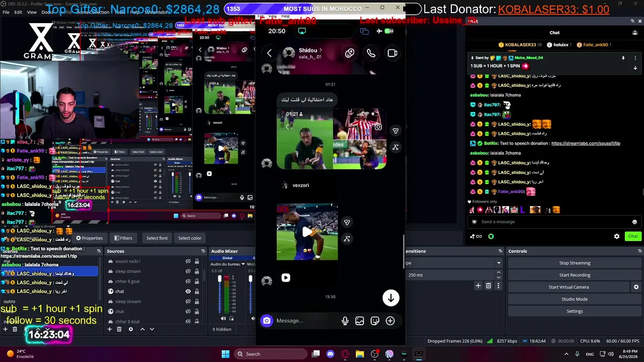
Task: Tap the microphone to record a voice message
Action: coord(345,321)
